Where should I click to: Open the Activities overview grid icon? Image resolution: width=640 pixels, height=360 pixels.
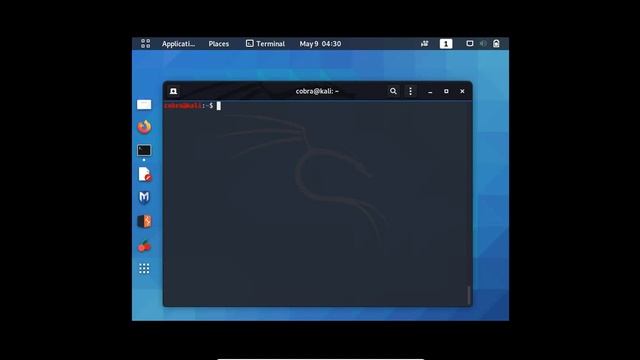coord(145,44)
